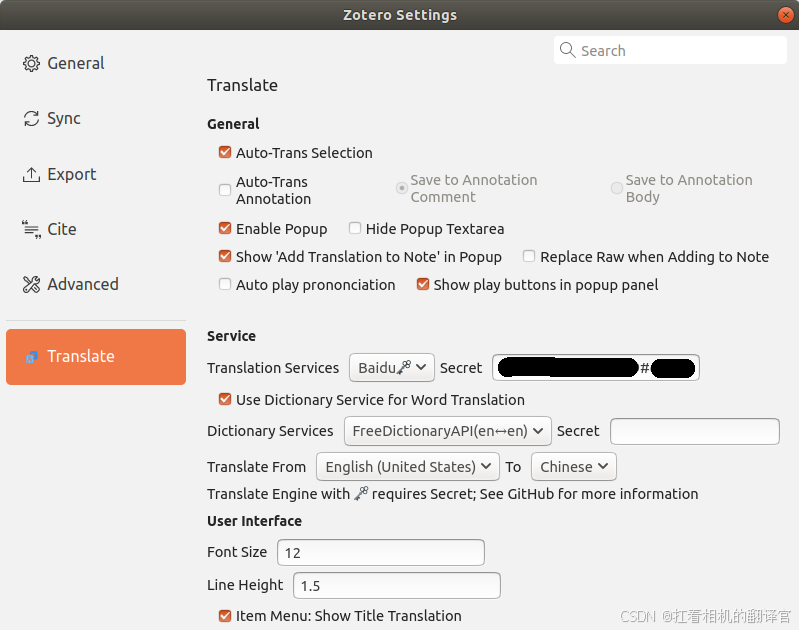Click the Sync arrows icon

(31, 119)
